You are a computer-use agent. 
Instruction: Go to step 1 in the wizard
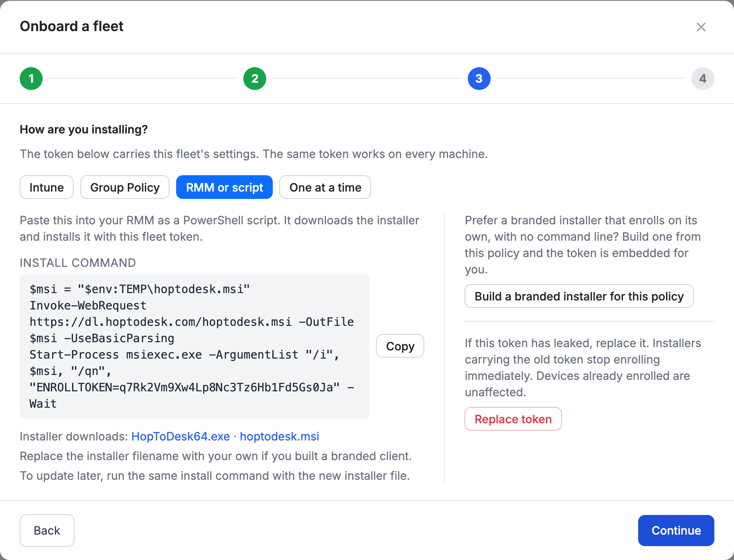tap(31, 79)
